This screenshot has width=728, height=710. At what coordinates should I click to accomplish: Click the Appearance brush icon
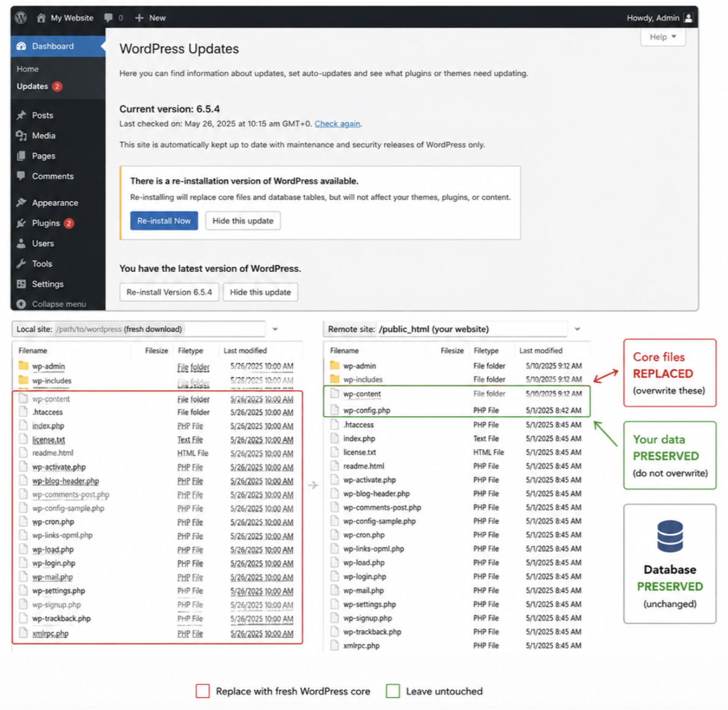(21, 202)
